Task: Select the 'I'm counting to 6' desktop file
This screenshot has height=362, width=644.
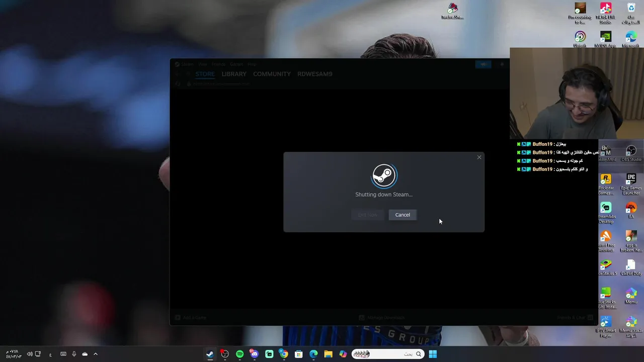Action: click(x=580, y=14)
